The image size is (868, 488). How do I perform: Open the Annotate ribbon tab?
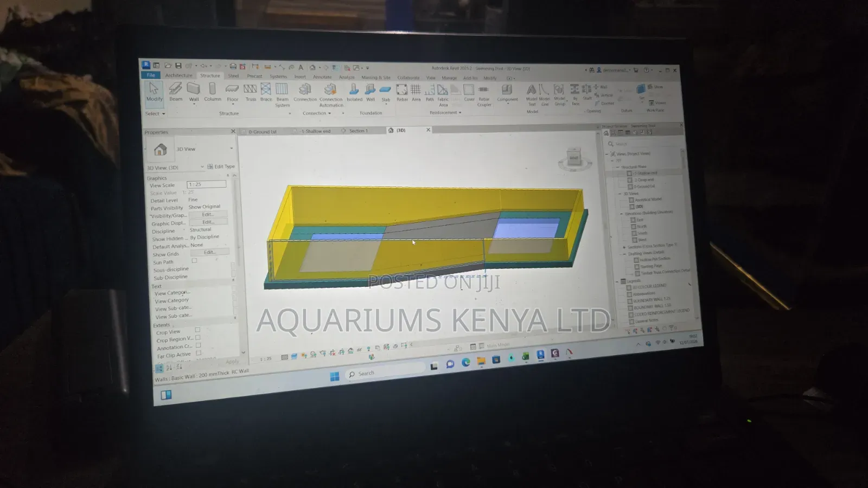tap(322, 77)
